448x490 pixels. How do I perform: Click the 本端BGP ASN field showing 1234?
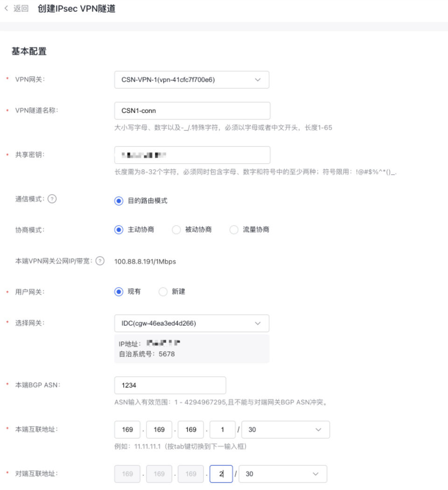pos(170,385)
